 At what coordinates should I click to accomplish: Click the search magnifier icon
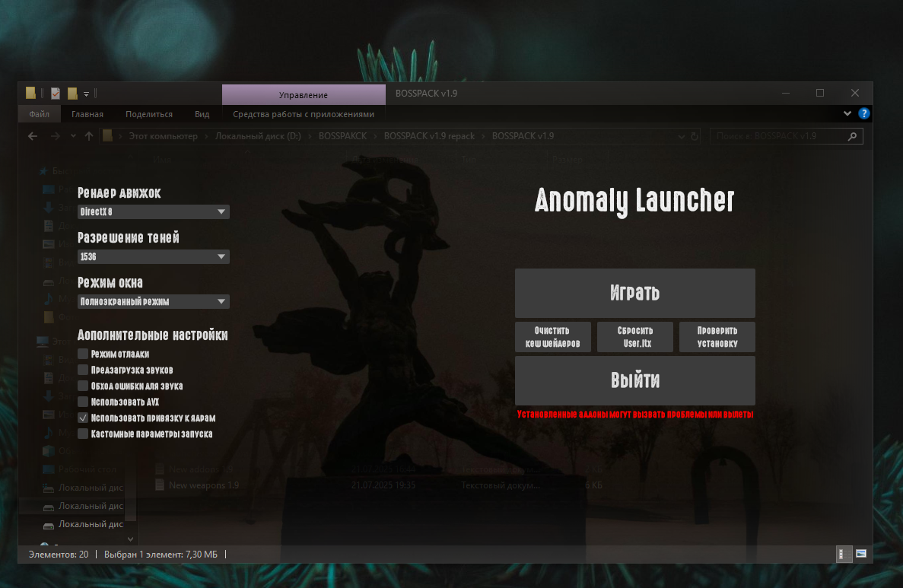[852, 136]
